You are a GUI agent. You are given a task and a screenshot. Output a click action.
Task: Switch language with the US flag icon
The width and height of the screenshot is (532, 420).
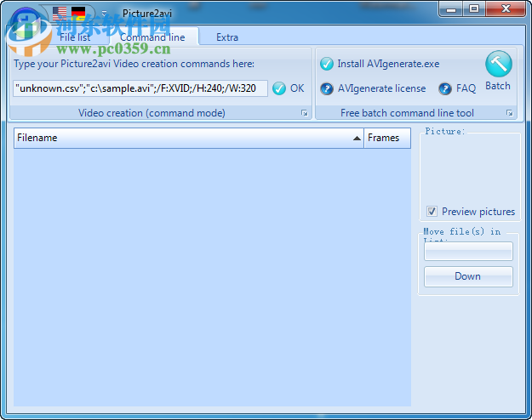60,14
